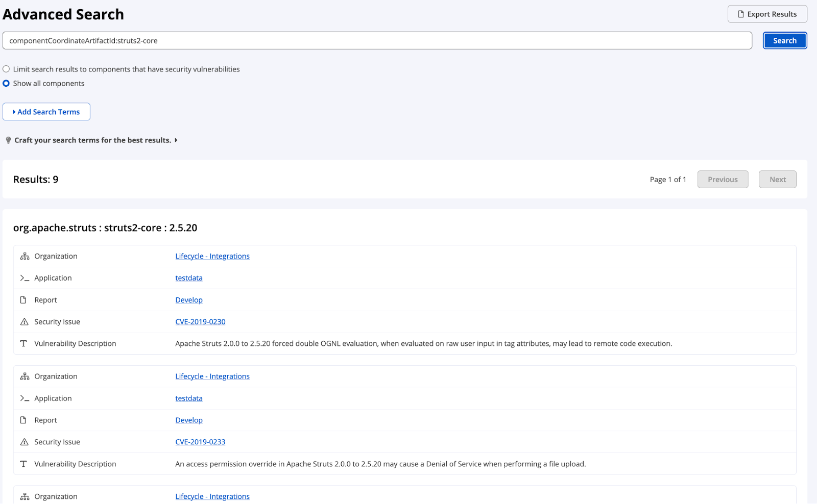817x504 pixels.
Task: Expand the craft your search terms tip
Action: [x=176, y=140]
